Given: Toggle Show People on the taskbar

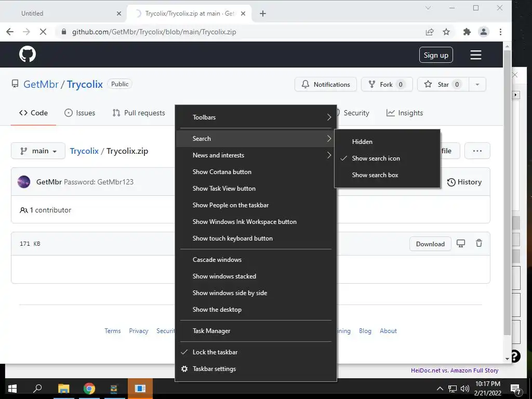Looking at the screenshot, I should pyautogui.click(x=256, y=205).
